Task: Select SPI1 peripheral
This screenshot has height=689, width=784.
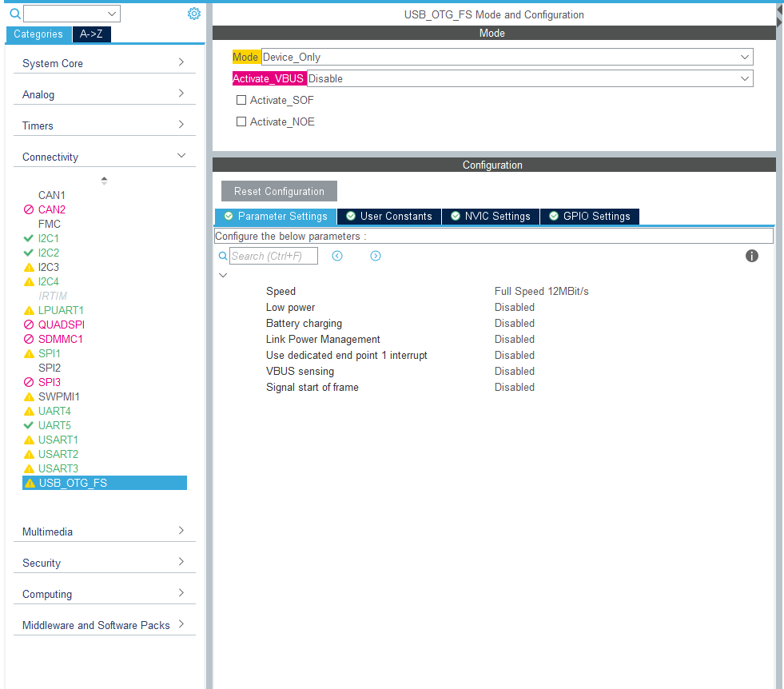Action: tap(50, 353)
